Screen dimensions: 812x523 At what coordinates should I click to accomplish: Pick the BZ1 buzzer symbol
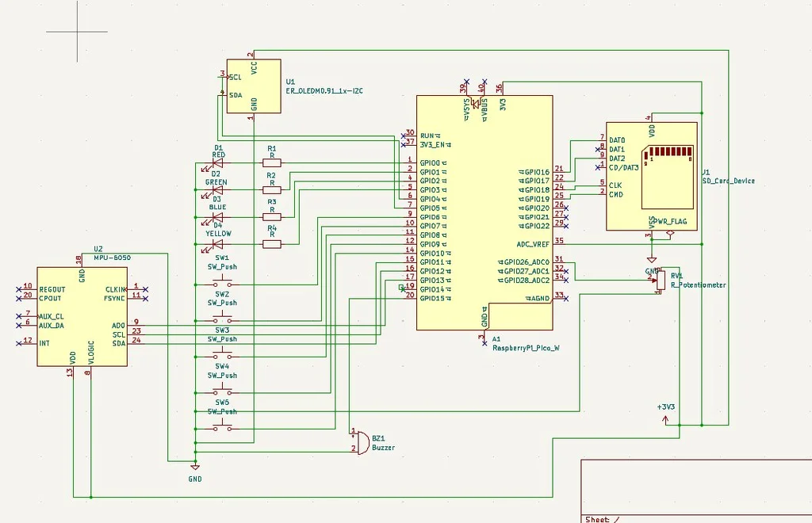click(362, 442)
